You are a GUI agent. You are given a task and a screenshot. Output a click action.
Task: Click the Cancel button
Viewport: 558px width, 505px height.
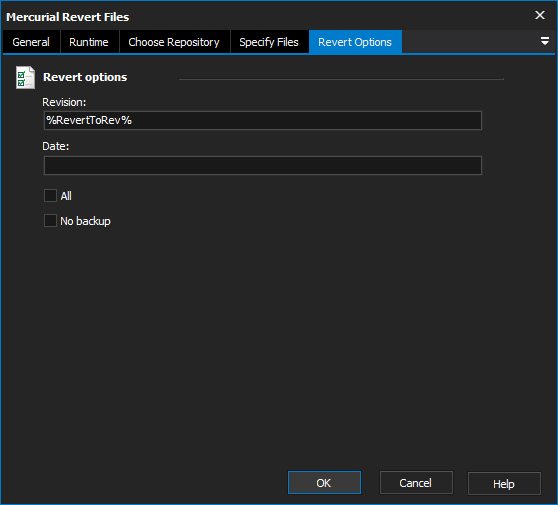tap(416, 483)
